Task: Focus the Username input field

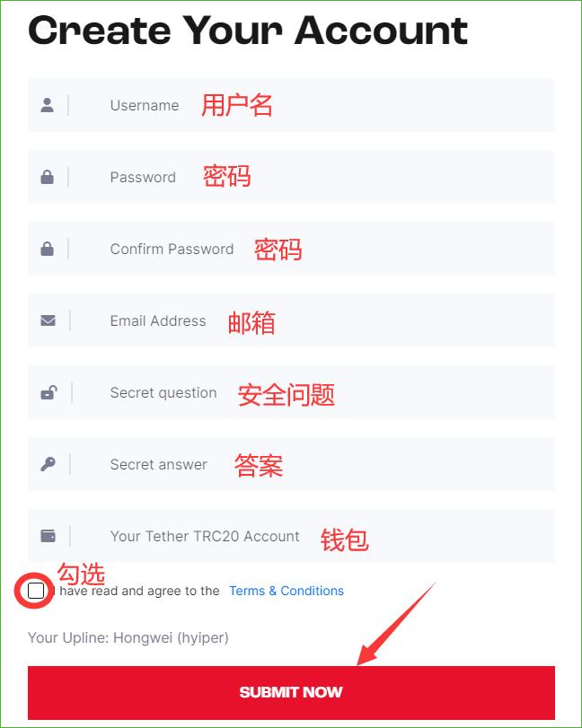Action: point(291,105)
